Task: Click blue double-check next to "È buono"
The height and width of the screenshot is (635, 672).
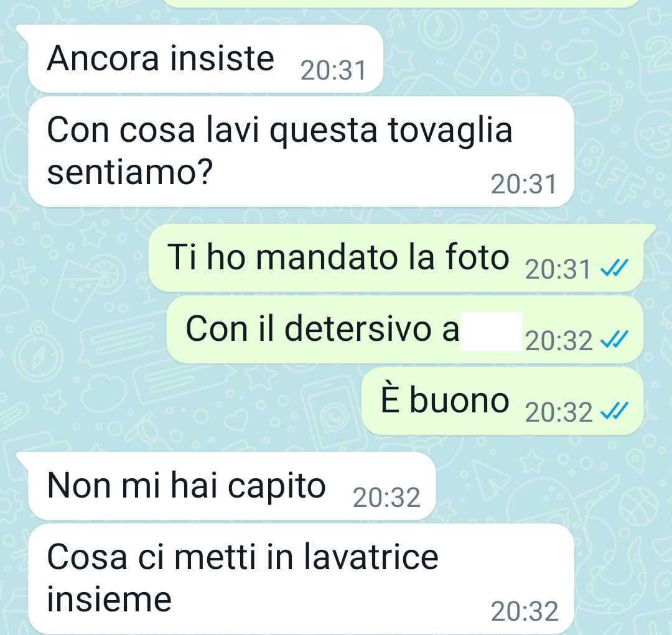Action: click(614, 411)
